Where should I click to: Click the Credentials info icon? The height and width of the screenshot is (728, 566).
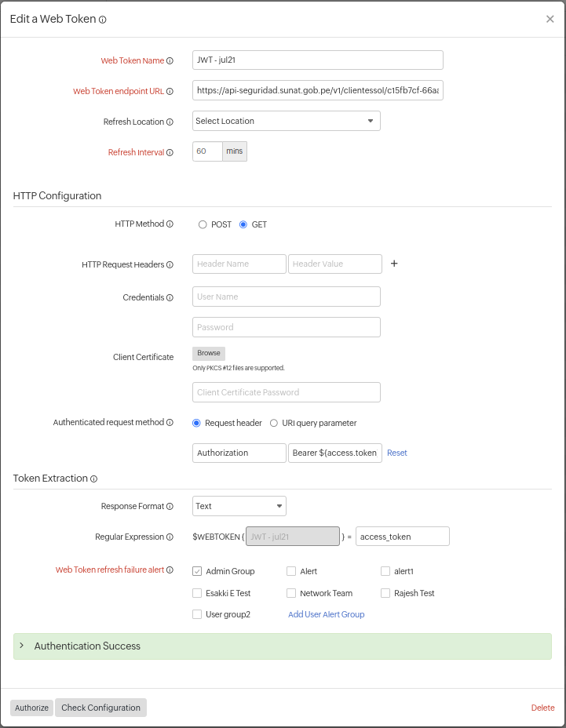(x=169, y=297)
